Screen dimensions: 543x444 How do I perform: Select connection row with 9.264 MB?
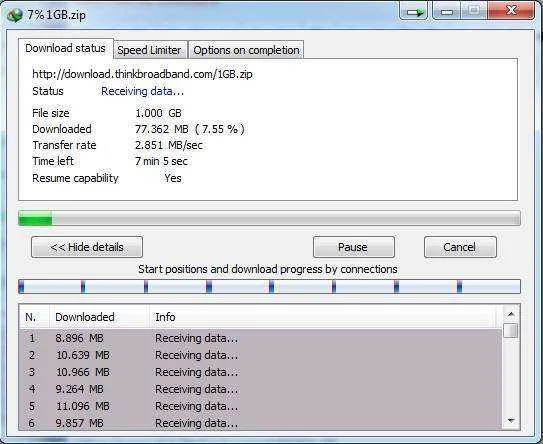pyautogui.click(x=260, y=389)
